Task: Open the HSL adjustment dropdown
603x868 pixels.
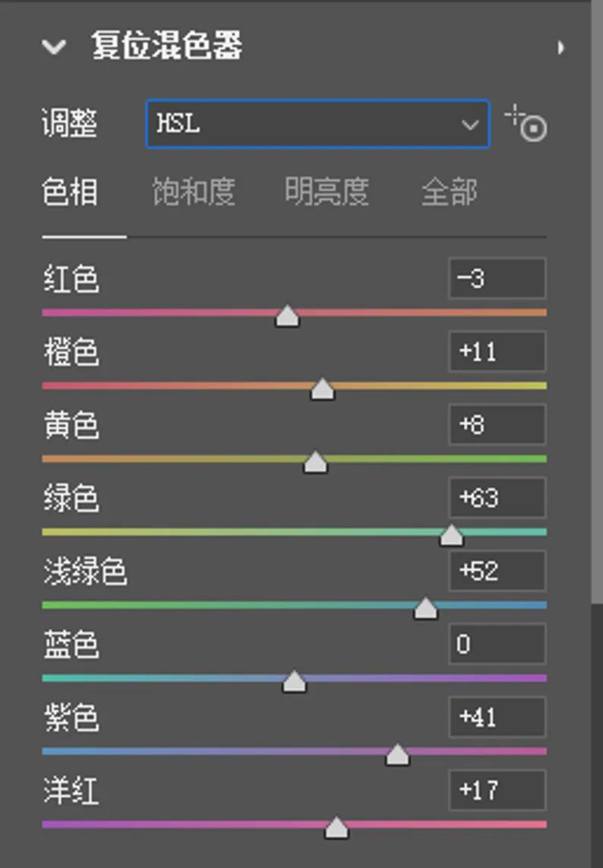Action: tap(317, 124)
